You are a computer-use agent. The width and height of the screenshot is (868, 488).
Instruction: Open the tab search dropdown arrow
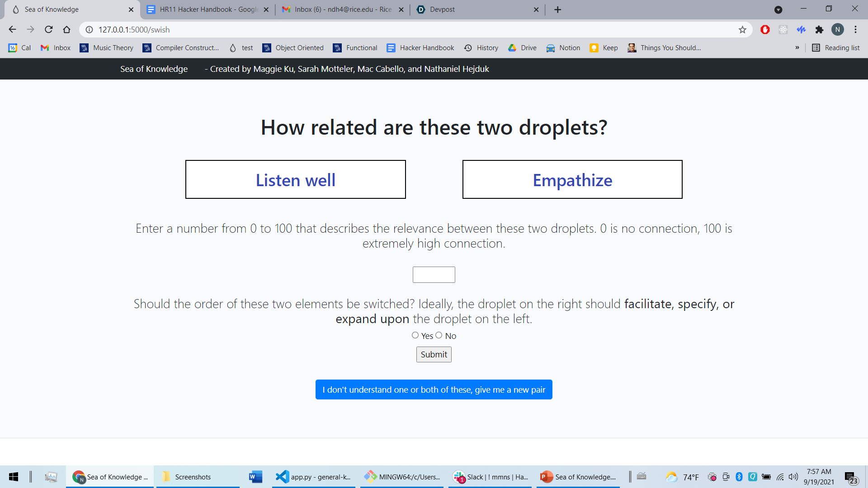tap(778, 9)
